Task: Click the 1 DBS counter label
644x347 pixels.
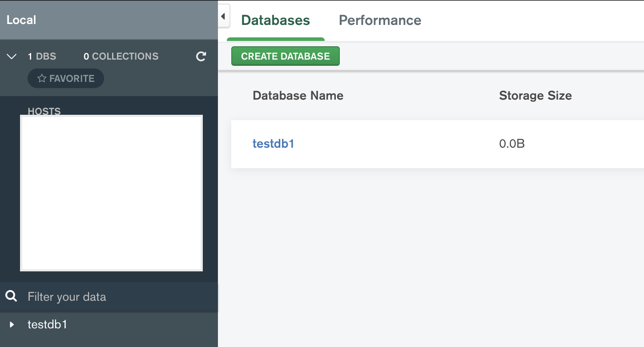Action: [42, 56]
